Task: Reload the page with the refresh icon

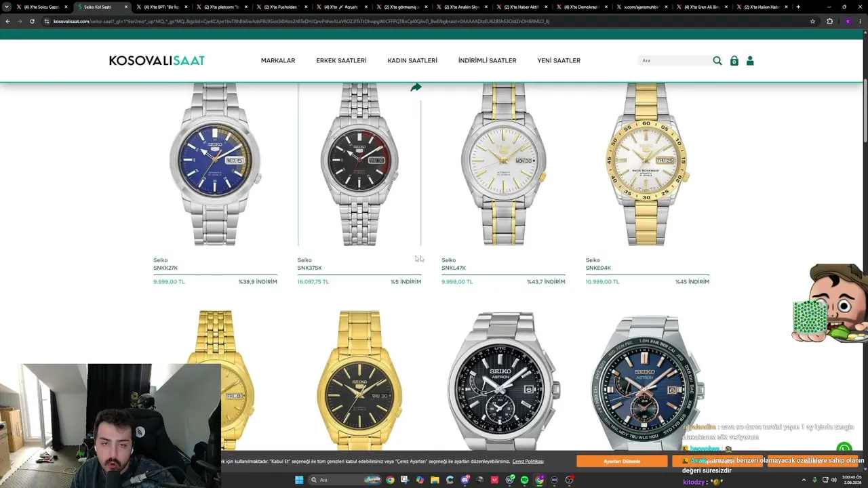Action: [32, 21]
